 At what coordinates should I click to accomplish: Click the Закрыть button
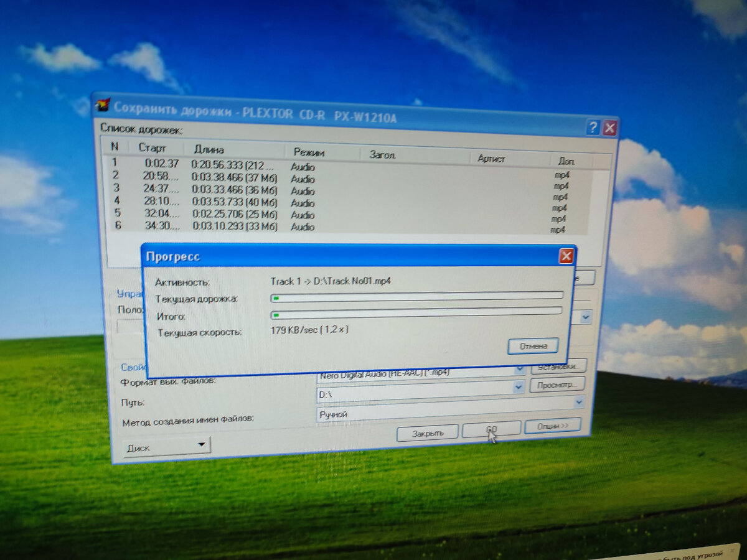point(428,433)
